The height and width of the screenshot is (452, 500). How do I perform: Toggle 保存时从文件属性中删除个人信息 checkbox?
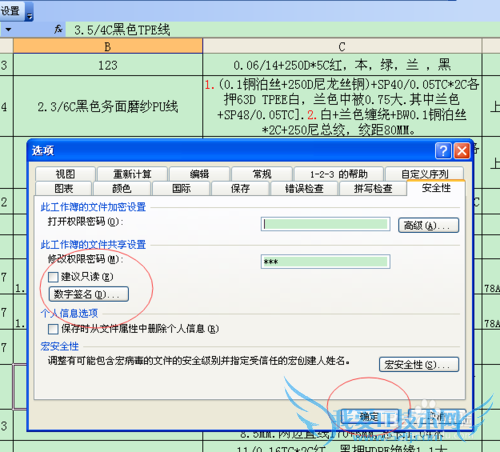pyautogui.click(x=53, y=329)
